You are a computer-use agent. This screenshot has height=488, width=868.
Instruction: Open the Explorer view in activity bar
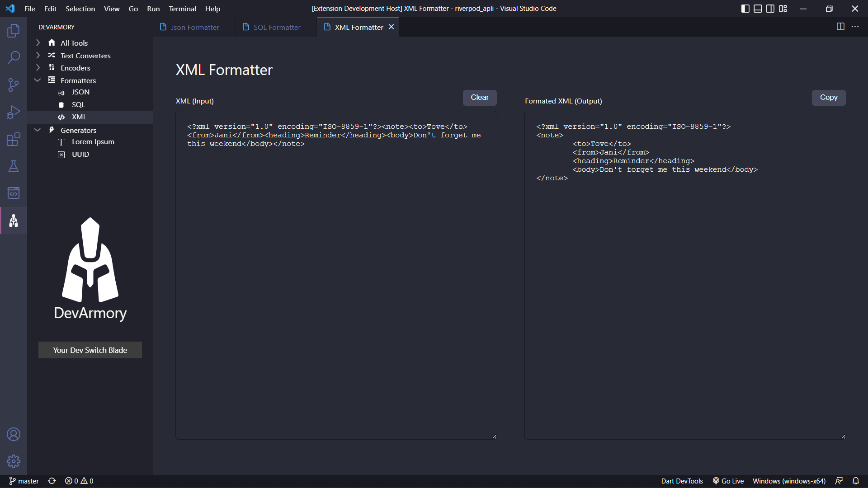(14, 31)
